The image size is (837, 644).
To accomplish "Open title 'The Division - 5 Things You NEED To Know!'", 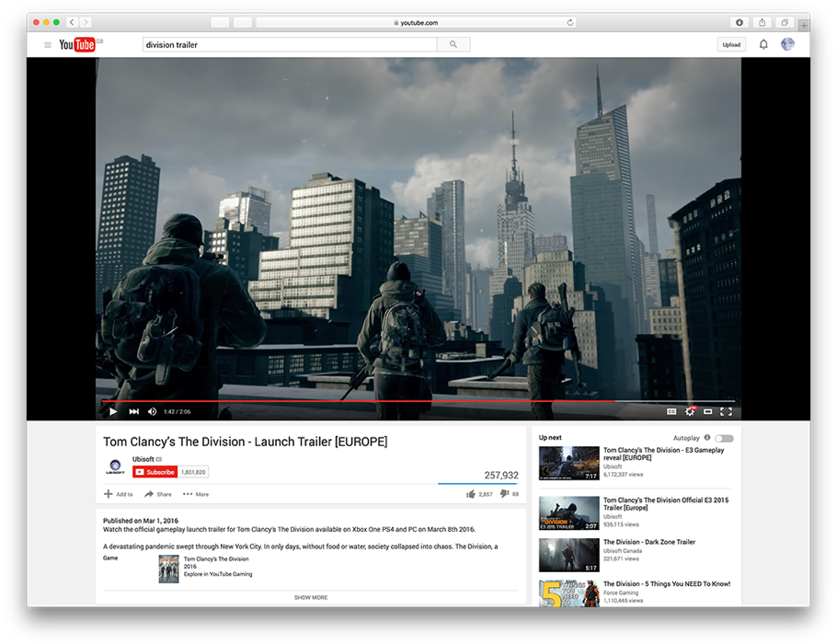I will tap(667, 583).
